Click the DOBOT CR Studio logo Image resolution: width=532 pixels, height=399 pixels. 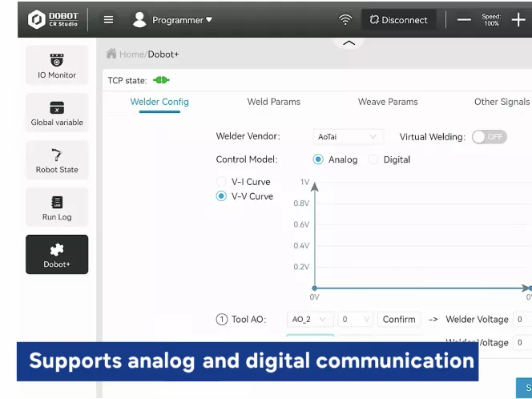click(53, 19)
